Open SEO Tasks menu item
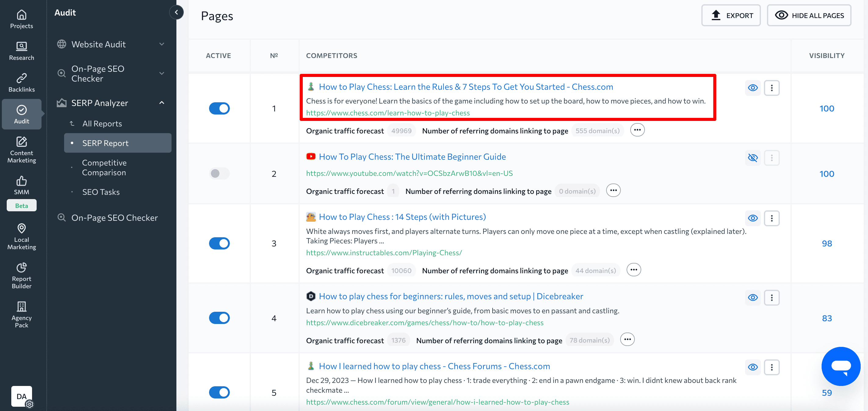Viewport: 868px width, 411px height. 101,192
